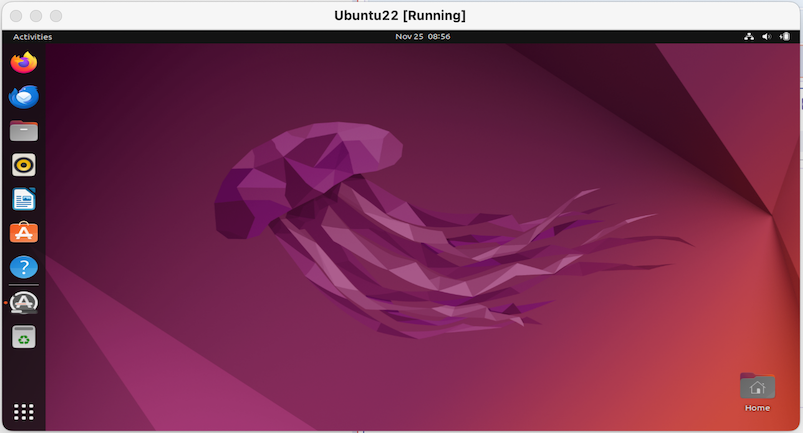Maximize the Ubuntu22 VM window
Screen dimensions: 803x433
(x=56, y=16)
